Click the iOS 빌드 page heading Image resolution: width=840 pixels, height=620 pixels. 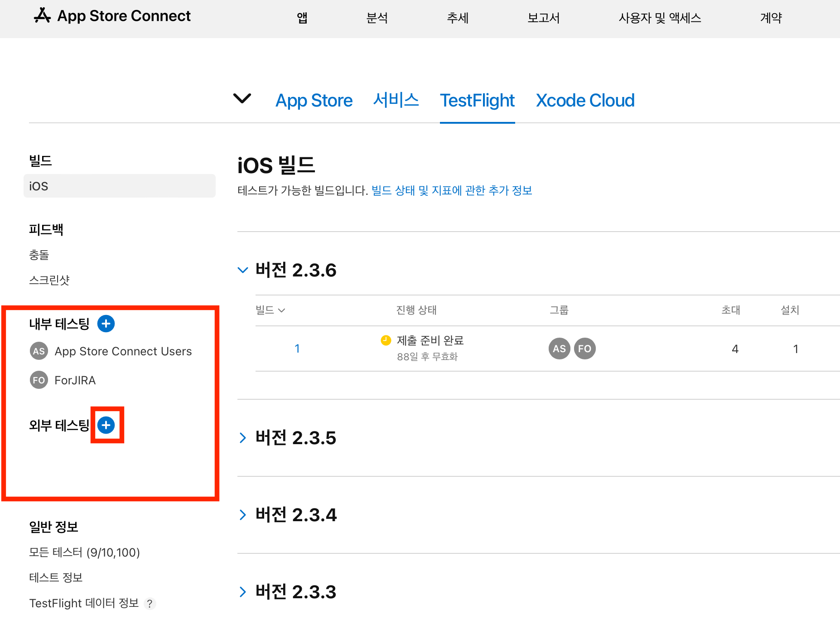[x=276, y=165]
